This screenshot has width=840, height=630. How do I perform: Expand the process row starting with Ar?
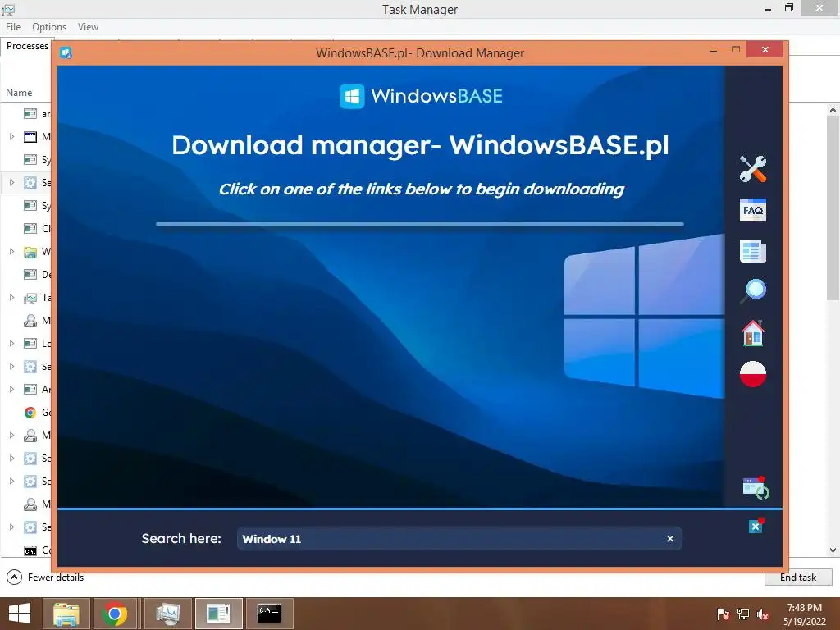point(11,389)
